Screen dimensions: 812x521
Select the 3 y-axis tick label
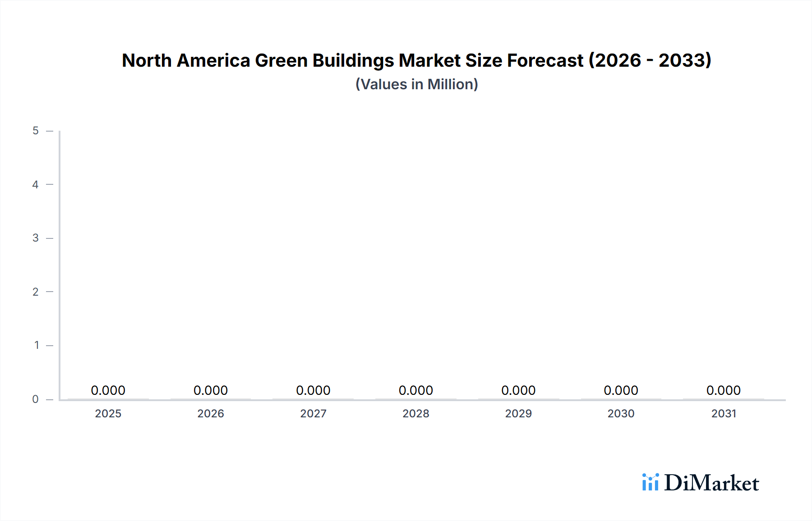click(35, 238)
